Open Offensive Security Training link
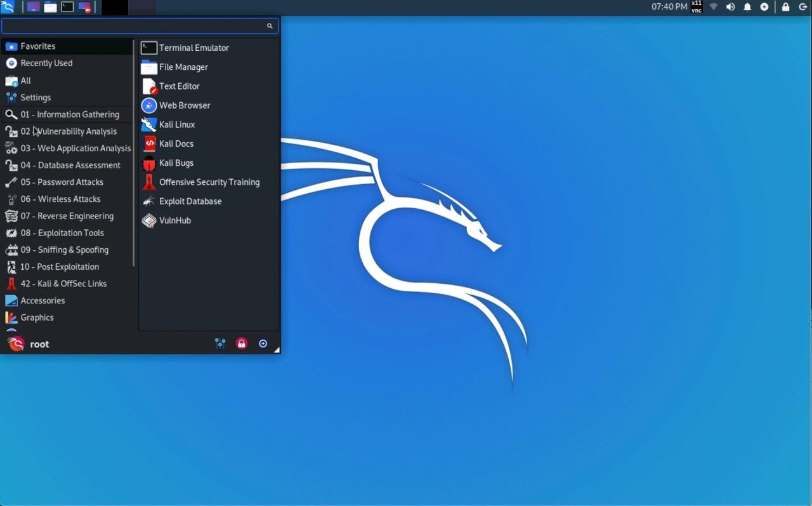Screen dimensions: 812x506 (209, 182)
